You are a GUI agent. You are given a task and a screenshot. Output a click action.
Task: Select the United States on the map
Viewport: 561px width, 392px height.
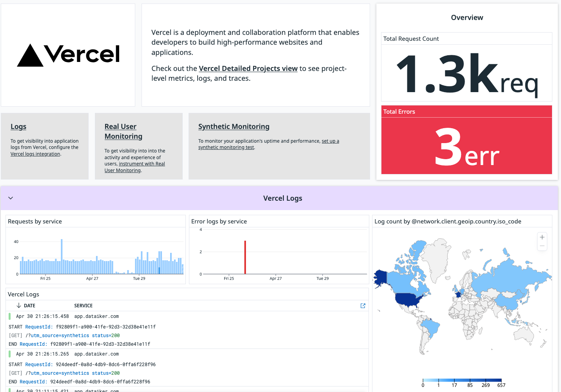click(x=410, y=299)
